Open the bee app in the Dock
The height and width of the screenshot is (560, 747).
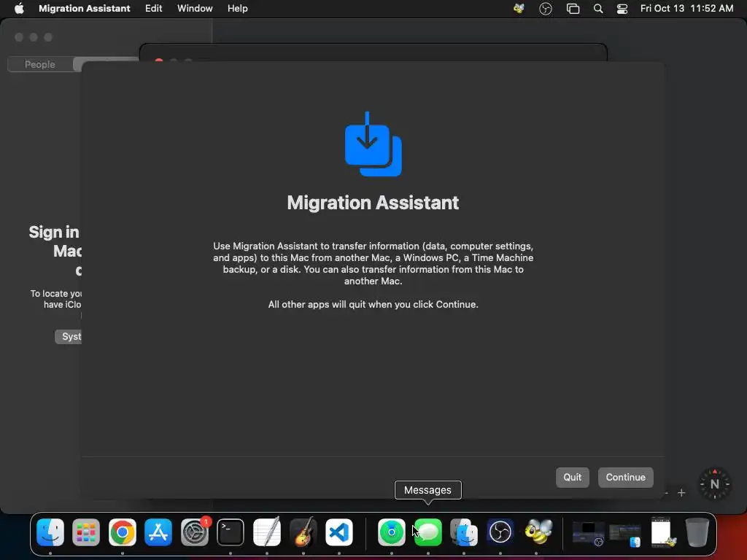pos(538,532)
